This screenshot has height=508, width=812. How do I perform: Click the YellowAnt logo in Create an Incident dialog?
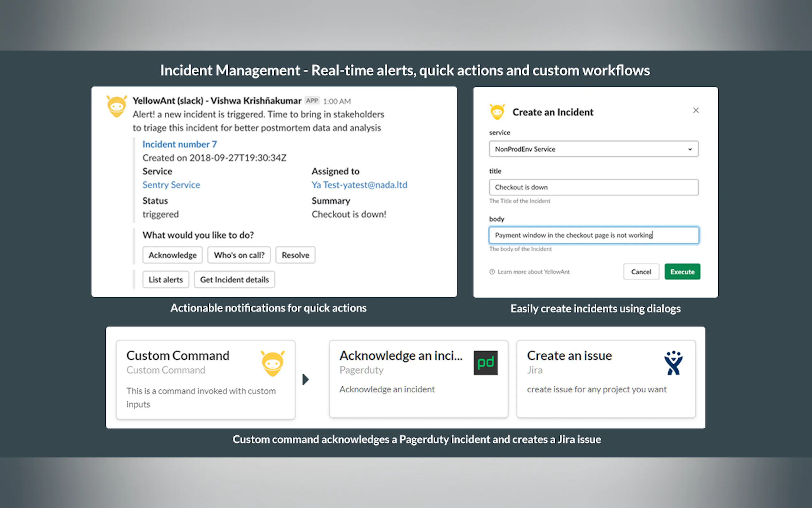click(x=497, y=112)
